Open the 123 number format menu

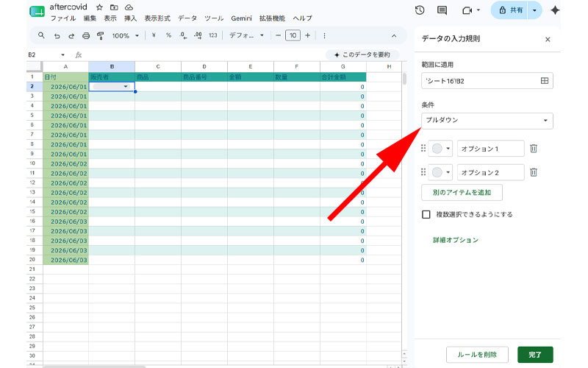point(213,35)
